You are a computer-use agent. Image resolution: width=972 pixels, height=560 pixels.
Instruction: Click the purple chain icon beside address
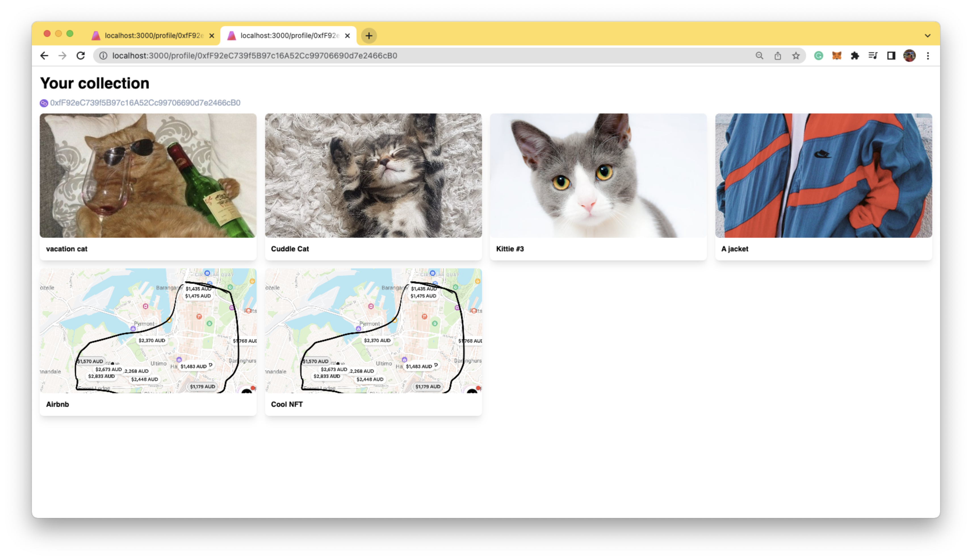click(44, 103)
